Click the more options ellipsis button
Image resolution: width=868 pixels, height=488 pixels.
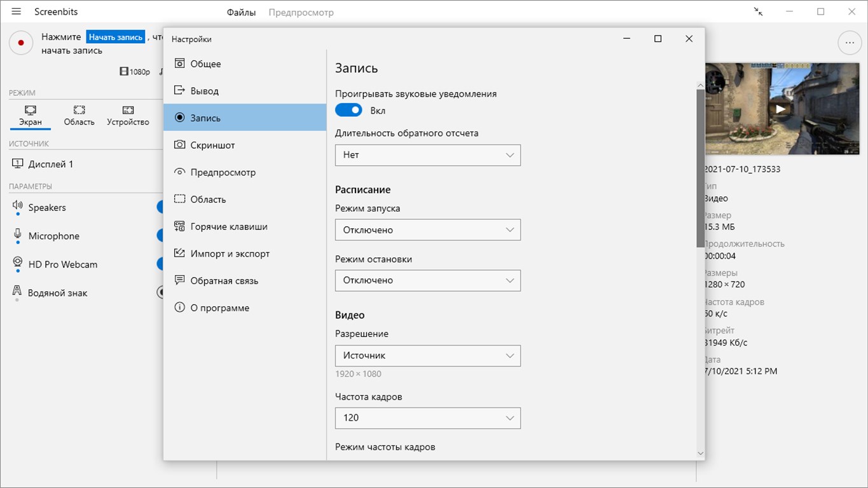tap(849, 43)
